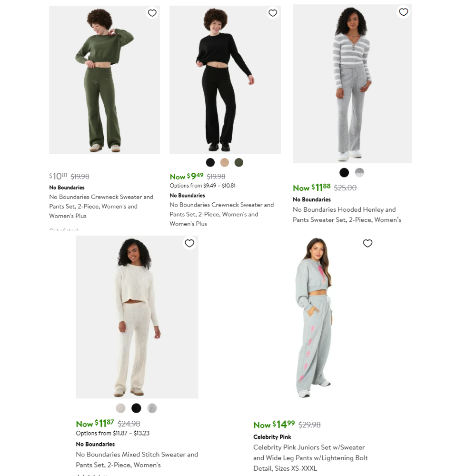476x476 pixels.
Task: Open the black crewneck set product image
Action: click(x=225, y=80)
